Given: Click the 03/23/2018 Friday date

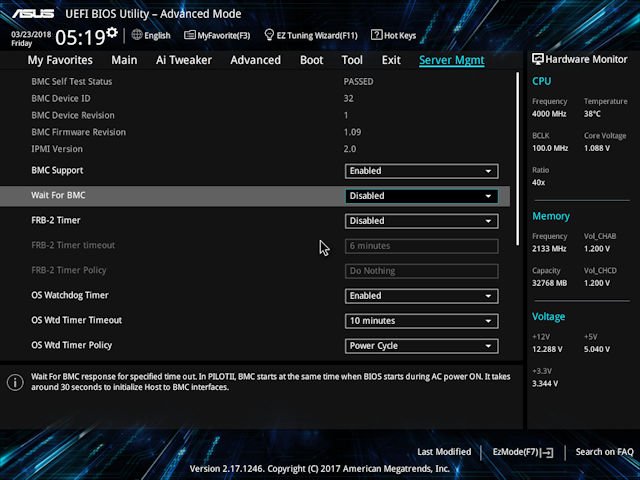Looking at the screenshot, I should (31, 39).
